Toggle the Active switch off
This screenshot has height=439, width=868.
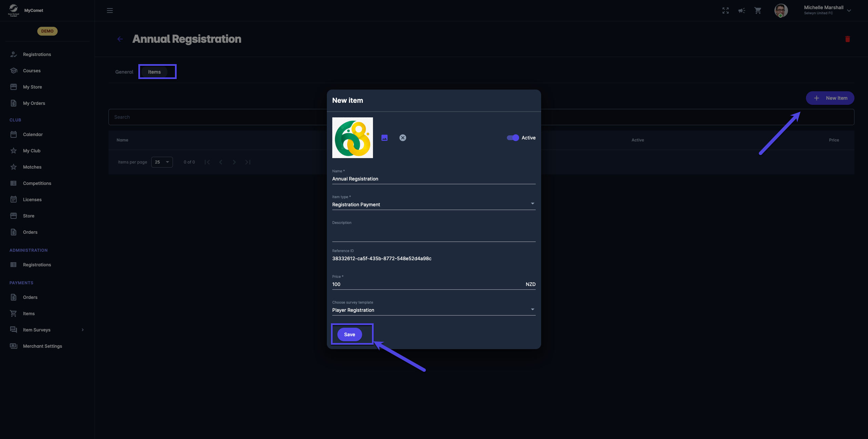(x=513, y=138)
